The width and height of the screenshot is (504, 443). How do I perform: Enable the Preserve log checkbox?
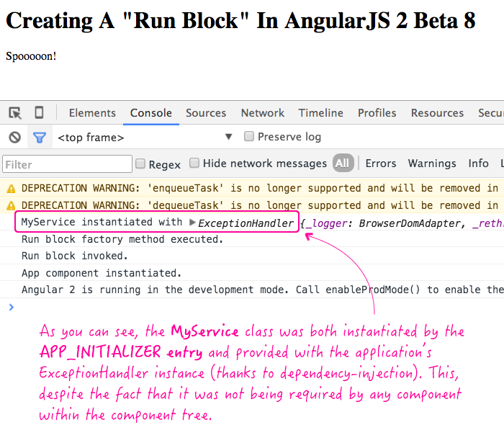coord(249,136)
